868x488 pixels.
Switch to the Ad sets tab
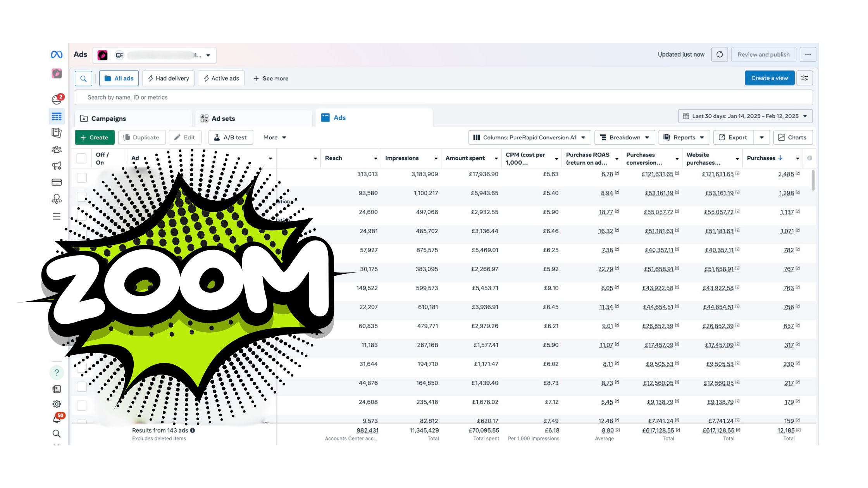point(254,119)
